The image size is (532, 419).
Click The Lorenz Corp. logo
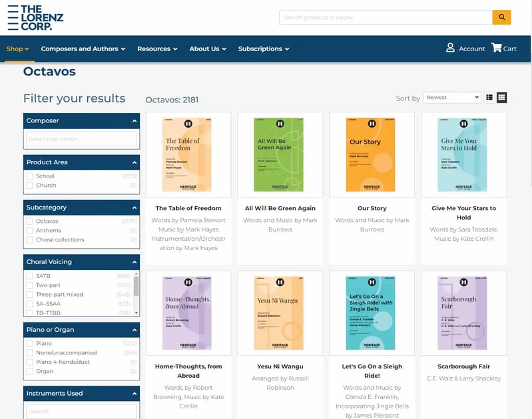point(36,18)
